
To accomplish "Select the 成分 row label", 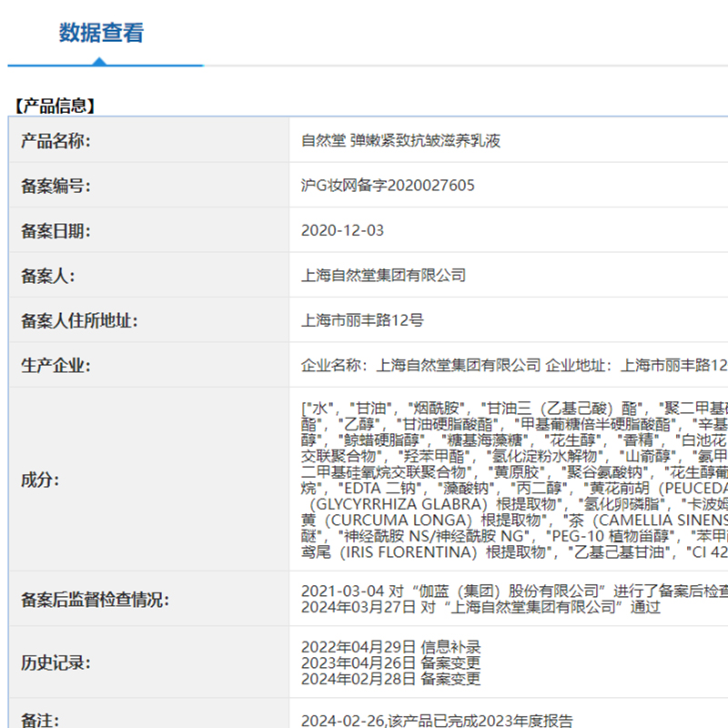I will (39, 479).
